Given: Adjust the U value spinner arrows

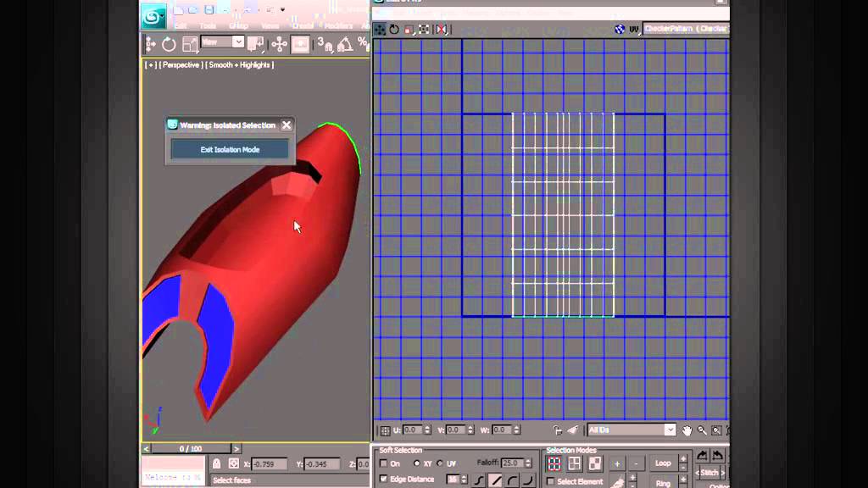Looking at the screenshot, I should click(x=427, y=430).
